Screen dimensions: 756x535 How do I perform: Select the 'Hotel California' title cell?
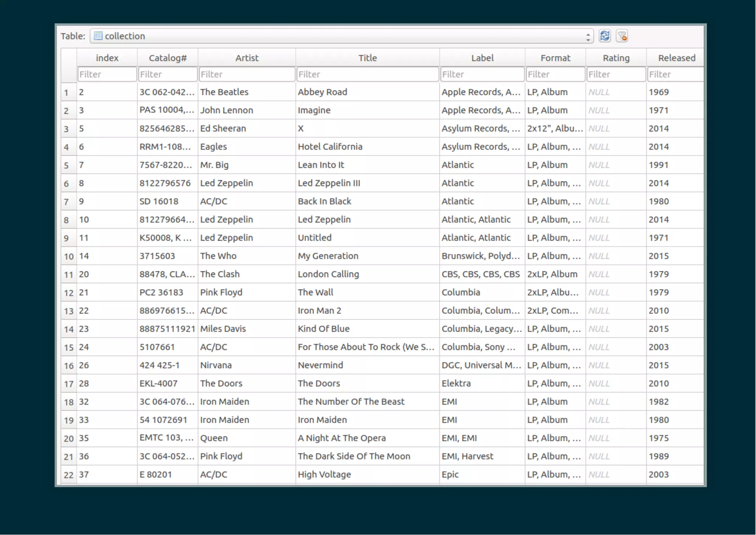coord(368,147)
